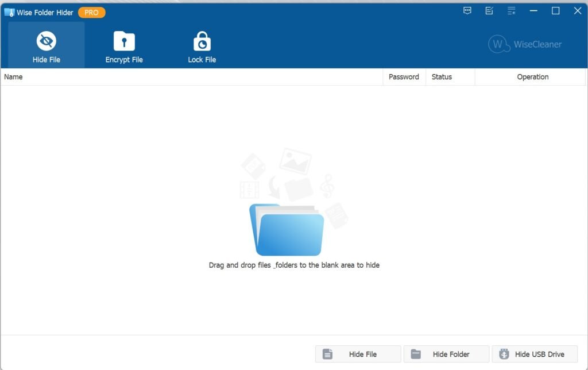Switch to the Encrypt File tab

coord(124,46)
